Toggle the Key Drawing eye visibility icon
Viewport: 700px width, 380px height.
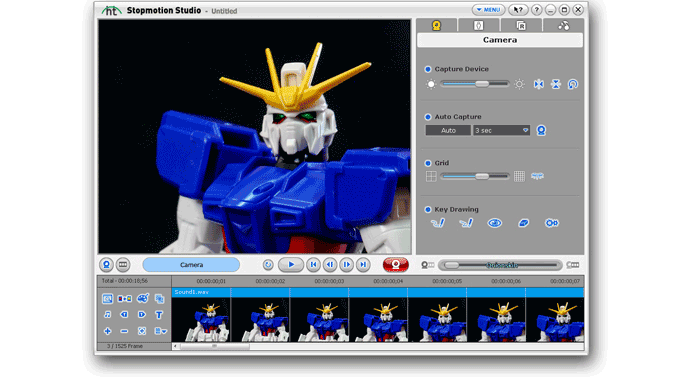(x=495, y=223)
